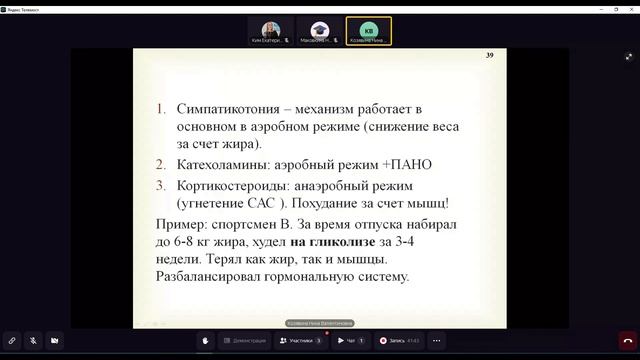Click the Запись recording button

pos(399,340)
